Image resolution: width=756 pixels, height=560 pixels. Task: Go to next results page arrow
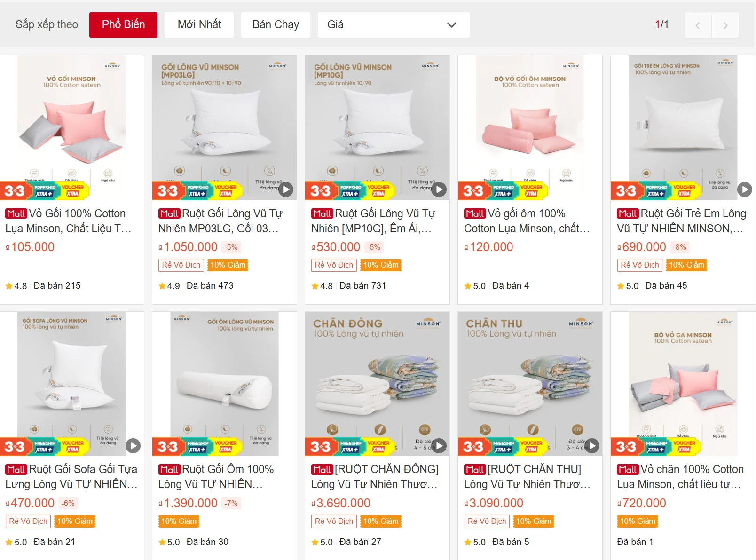coord(725,25)
